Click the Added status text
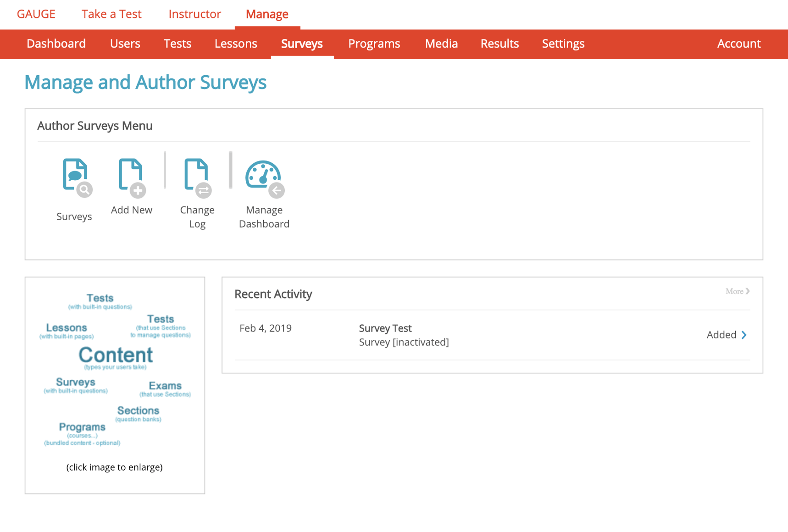Image resolution: width=788 pixels, height=532 pixels. pyautogui.click(x=721, y=335)
